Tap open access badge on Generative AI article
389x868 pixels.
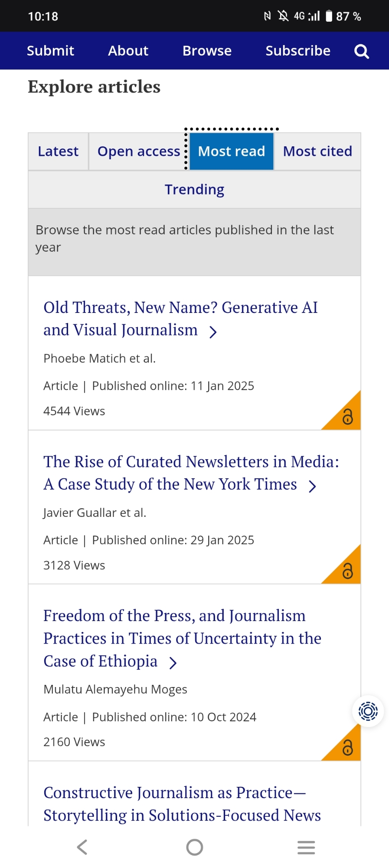coord(347,416)
